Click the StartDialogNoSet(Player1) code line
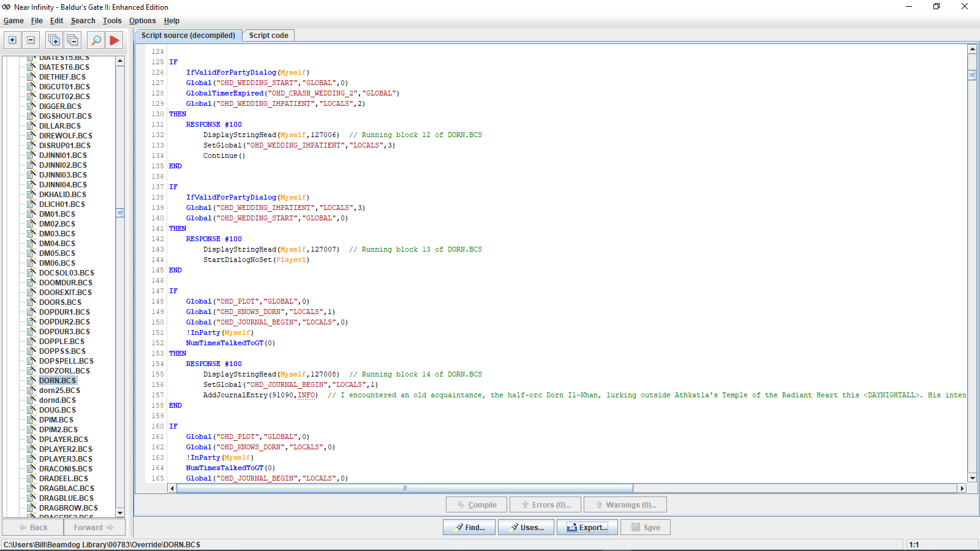The height and width of the screenshot is (551, 980). 256,260
